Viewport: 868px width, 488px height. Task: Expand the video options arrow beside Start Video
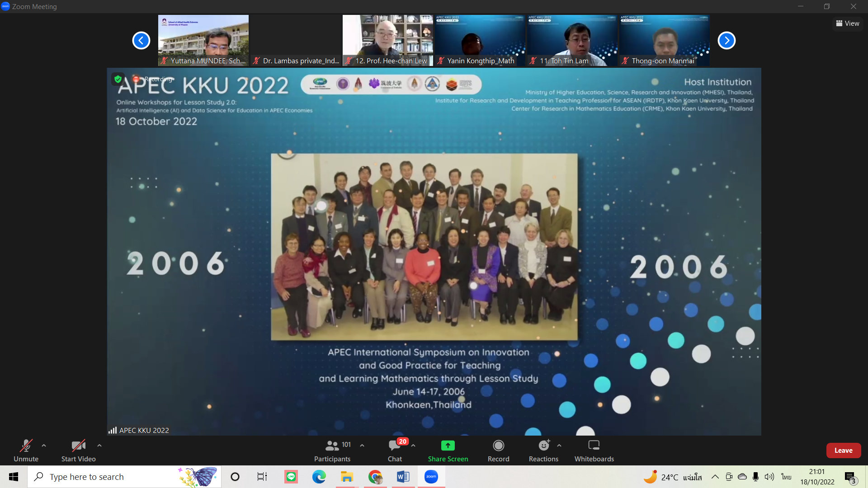[x=99, y=446]
